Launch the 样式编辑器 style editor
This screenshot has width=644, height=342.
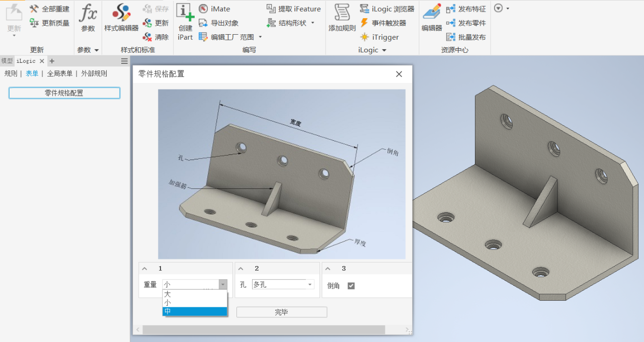pyautogui.click(x=121, y=19)
